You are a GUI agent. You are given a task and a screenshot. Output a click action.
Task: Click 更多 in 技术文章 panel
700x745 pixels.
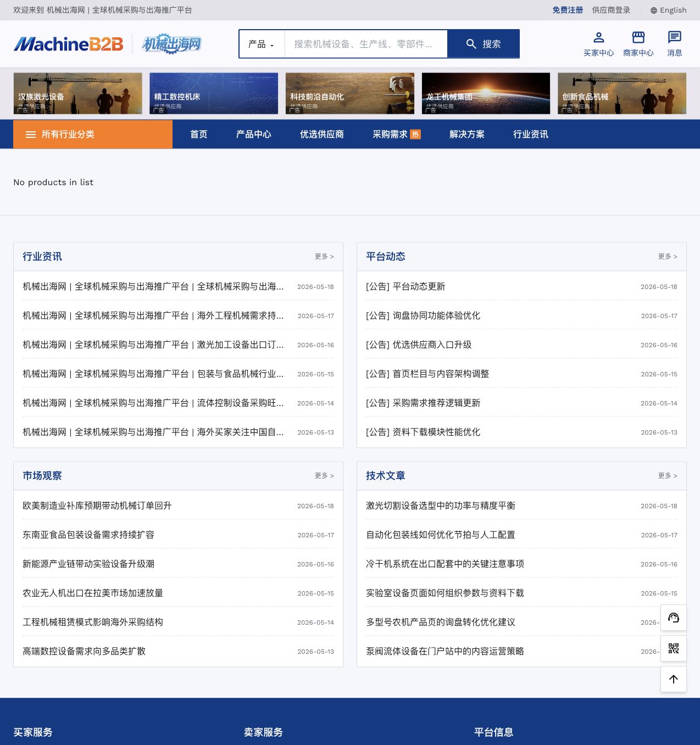point(668,476)
